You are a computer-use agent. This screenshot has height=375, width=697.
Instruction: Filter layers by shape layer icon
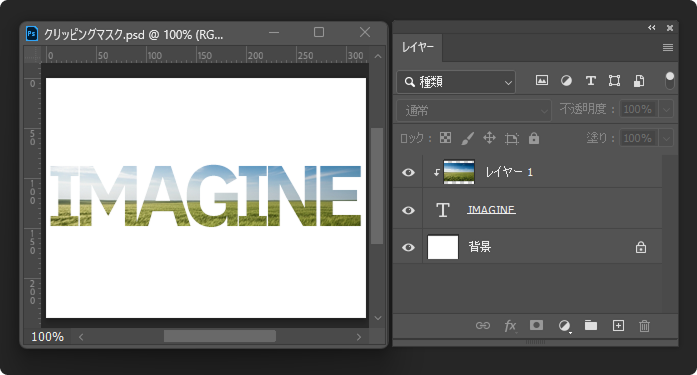click(x=614, y=80)
